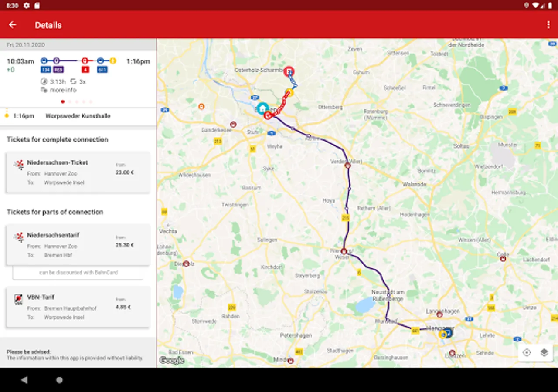558x392 pixels.
Task: Click the red pin marker near Osterholz-Scharmbeck
Action: point(289,71)
